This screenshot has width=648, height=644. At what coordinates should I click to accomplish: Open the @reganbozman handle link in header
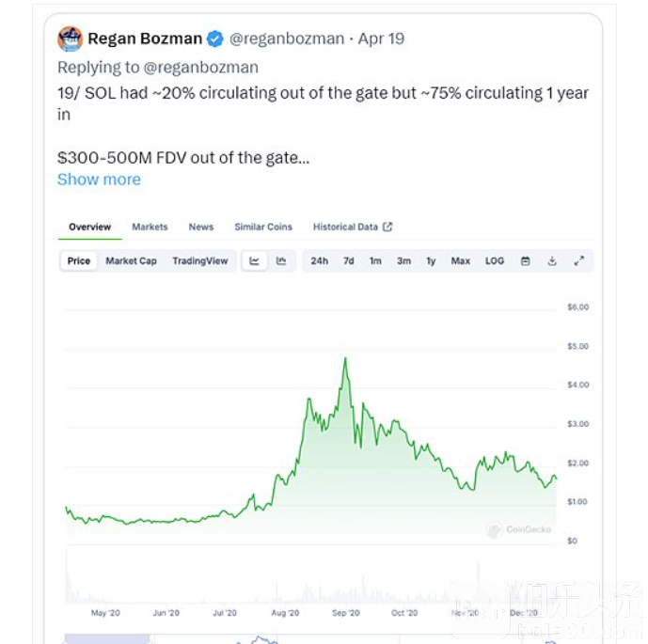pos(287,39)
